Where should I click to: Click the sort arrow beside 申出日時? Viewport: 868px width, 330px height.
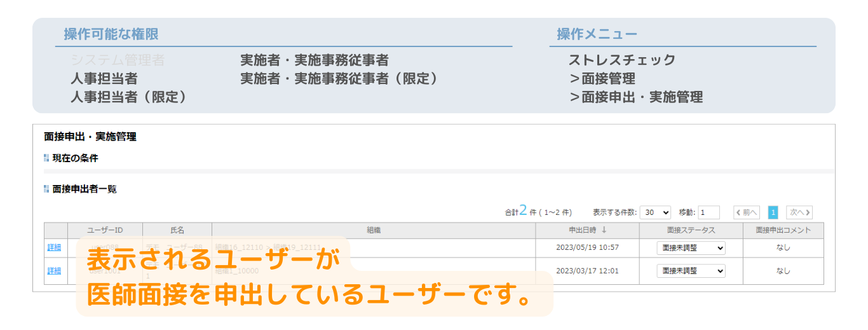coord(604,230)
